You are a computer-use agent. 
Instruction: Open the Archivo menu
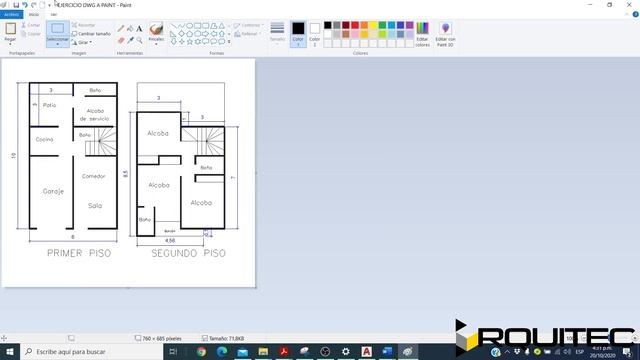pos(11,14)
